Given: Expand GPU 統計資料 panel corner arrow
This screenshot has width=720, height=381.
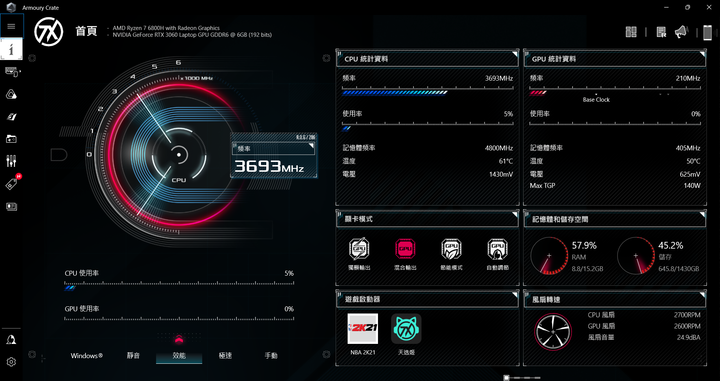Looking at the screenshot, I should click(x=703, y=54).
